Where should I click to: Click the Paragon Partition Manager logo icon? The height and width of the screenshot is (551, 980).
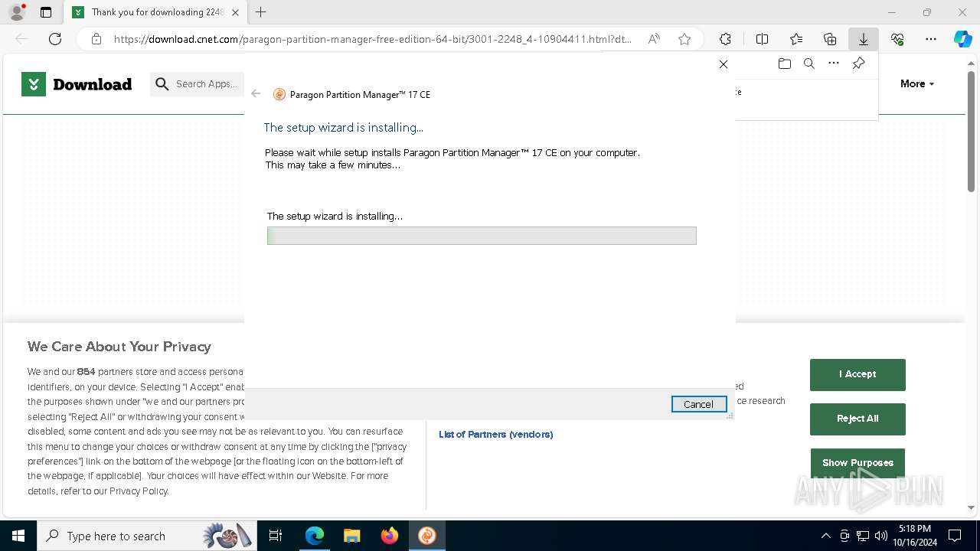[279, 94]
